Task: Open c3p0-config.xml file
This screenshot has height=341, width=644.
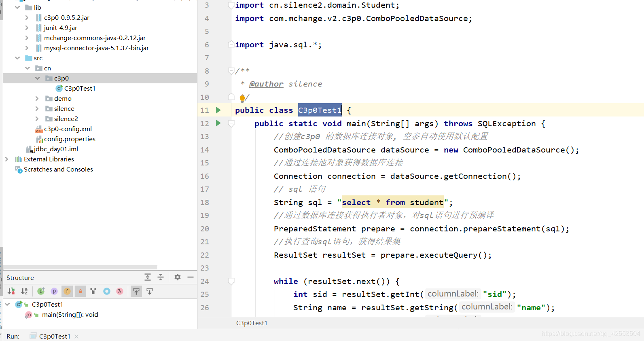Action: click(68, 129)
